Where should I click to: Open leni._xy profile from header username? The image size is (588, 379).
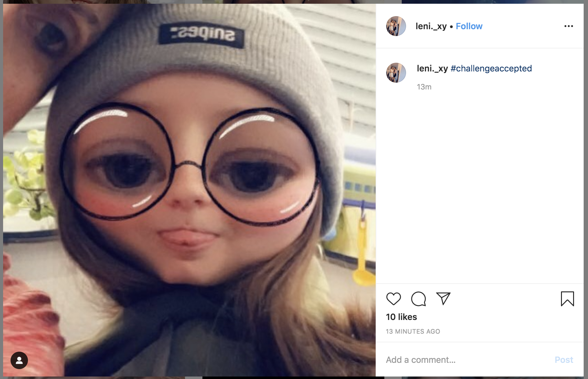[x=431, y=26]
